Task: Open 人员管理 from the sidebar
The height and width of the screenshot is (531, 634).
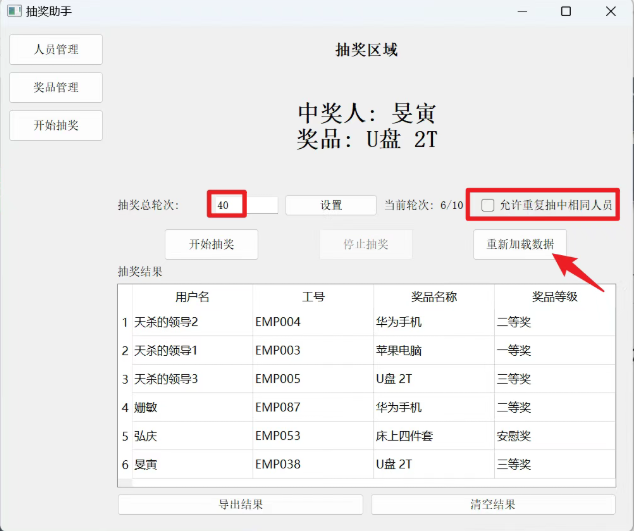Action: pos(56,49)
